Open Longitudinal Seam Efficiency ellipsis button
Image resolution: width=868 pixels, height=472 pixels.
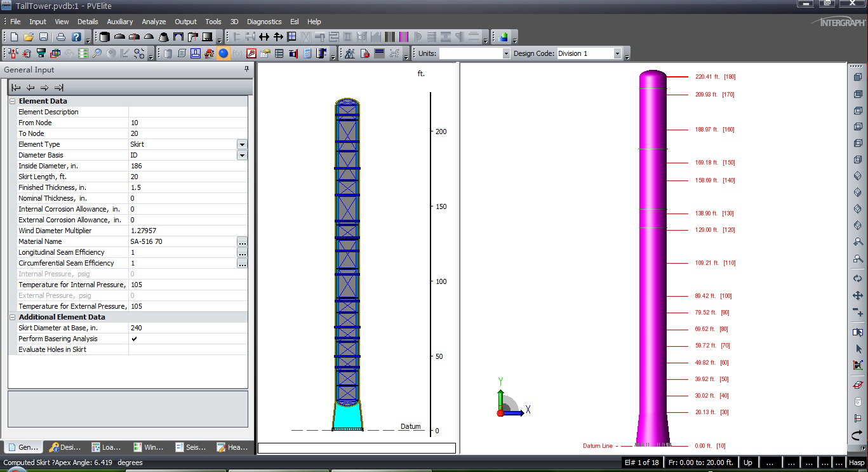click(x=242, y=252)
